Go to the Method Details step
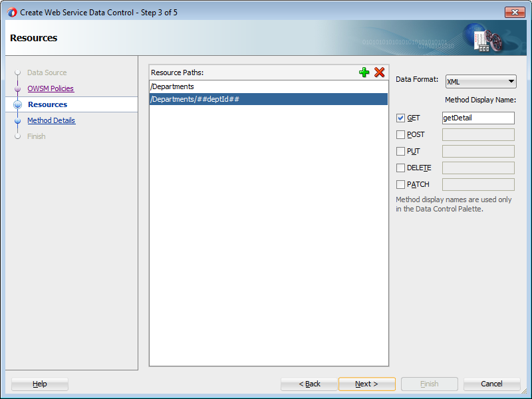This screenshot has width=532, height=399. click(51, 120)
